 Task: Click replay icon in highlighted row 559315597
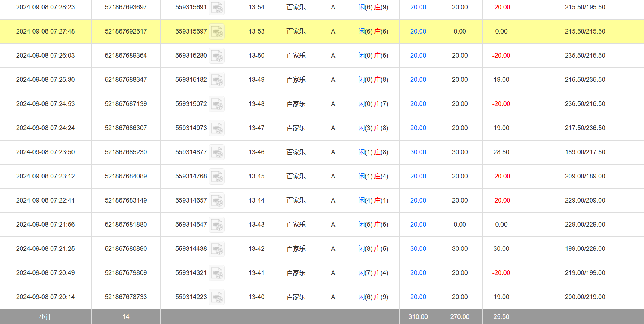(x=217, y=32)
